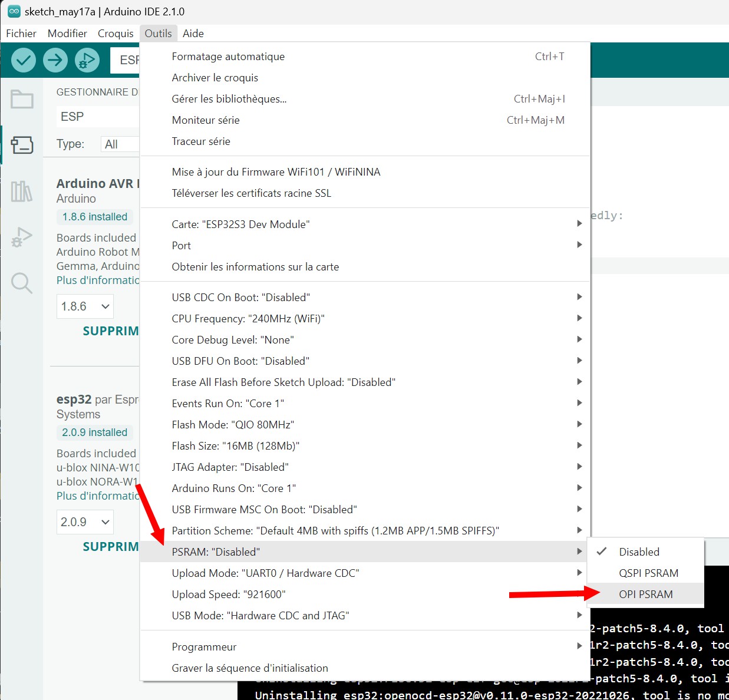Open the Library Manager sidebar icon
Image resolution: width=729 pixels, height=700 pixels.
pos(22,191)
